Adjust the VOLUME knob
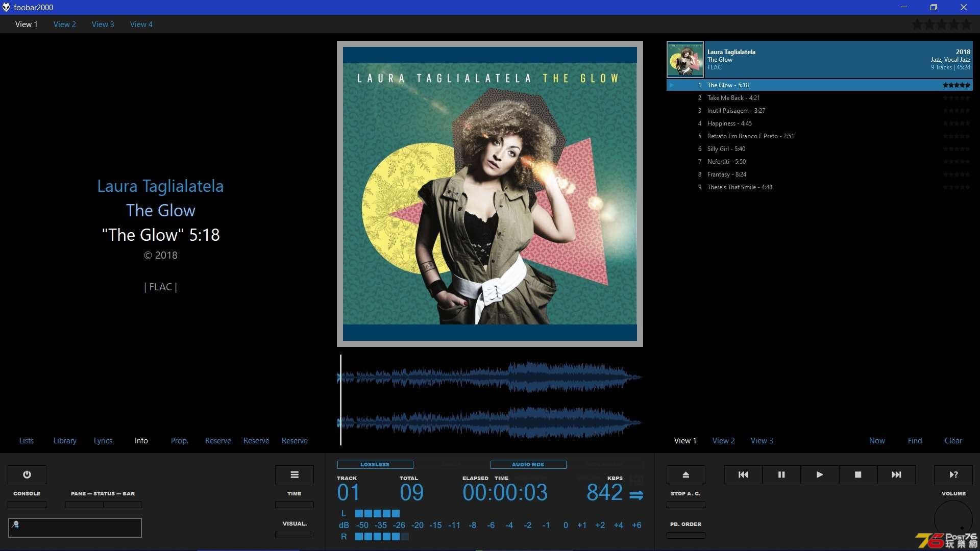 tap(953, 519)
